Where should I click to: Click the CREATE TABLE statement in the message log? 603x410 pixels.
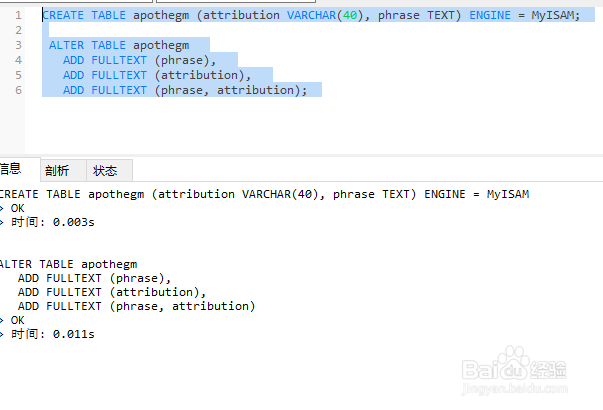tap(264, 194)
